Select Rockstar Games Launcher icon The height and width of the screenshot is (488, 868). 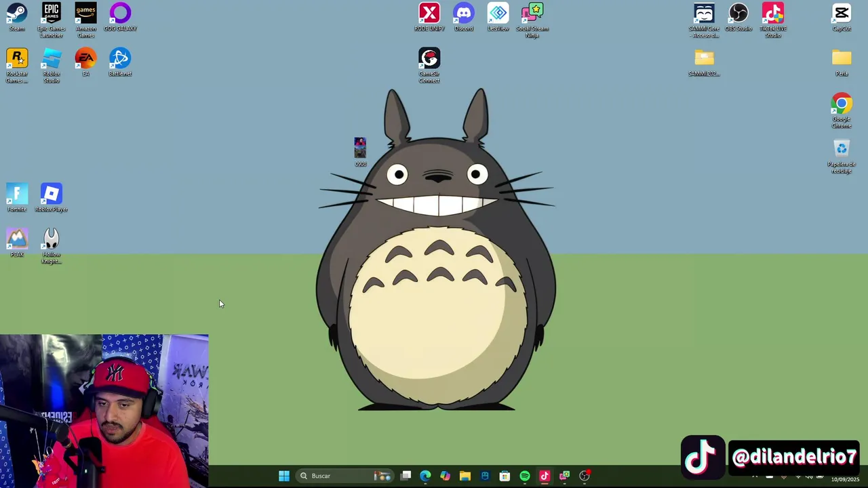pyautogui.click(x=17, y=66)
